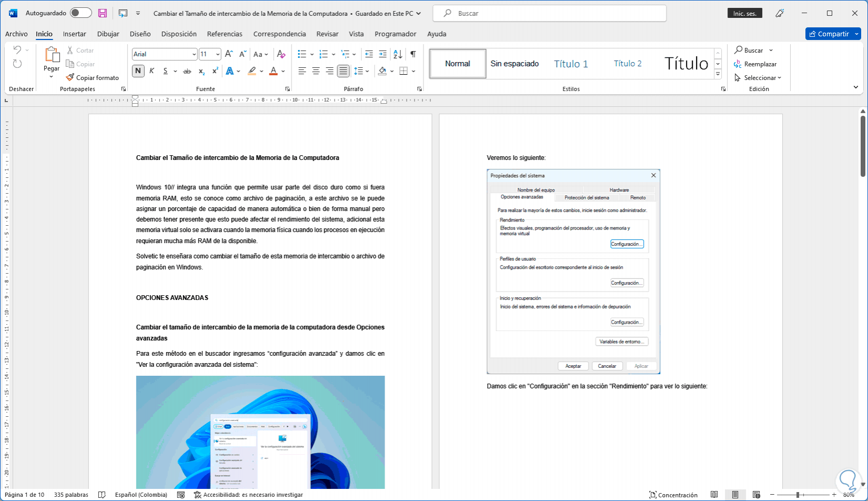Open the Insertar ribbon tab
This screenshot has width=868, height=501.
click(74, 34)
